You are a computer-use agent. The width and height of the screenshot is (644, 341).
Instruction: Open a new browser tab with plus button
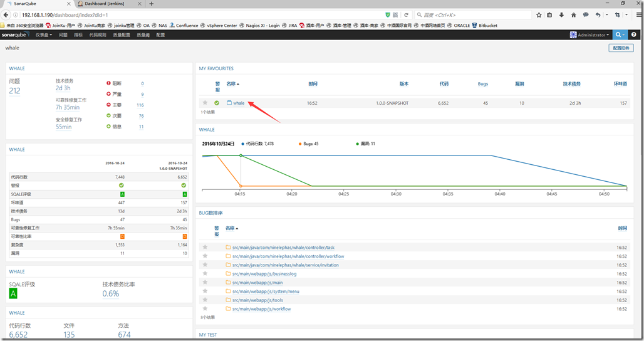pos(151,4)
